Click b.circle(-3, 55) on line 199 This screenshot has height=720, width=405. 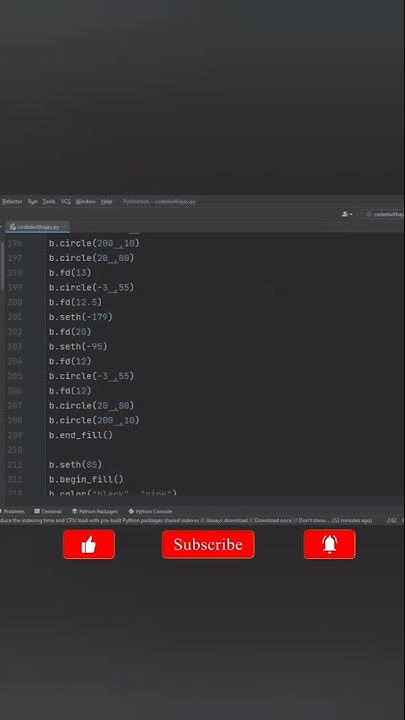click(91, 287)
